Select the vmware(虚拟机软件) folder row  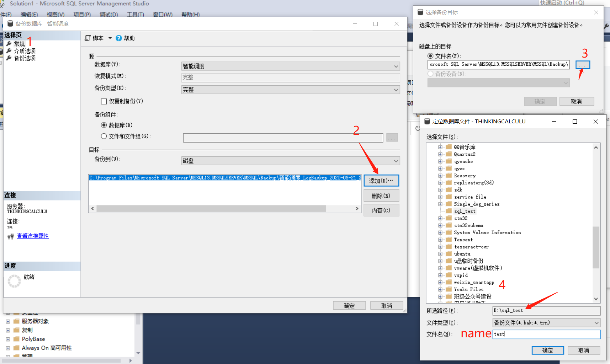(478, 268)
